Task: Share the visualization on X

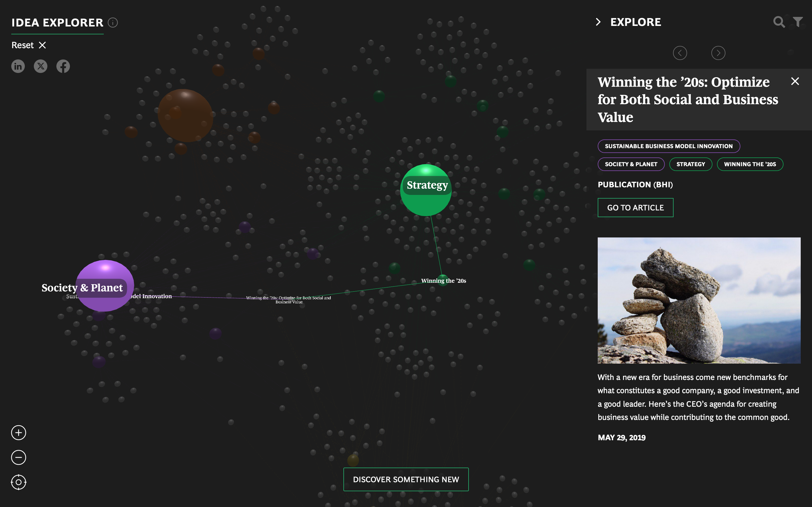Action: point(41,66)
